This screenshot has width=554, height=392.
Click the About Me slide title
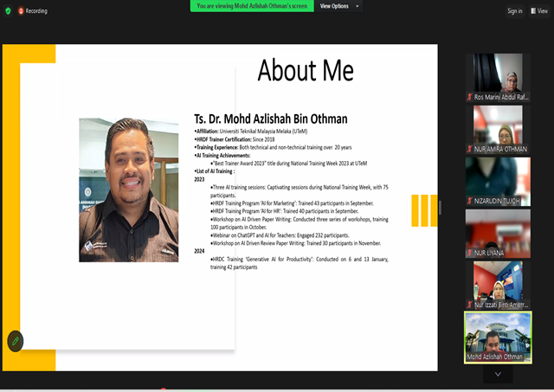click(305, 70)
